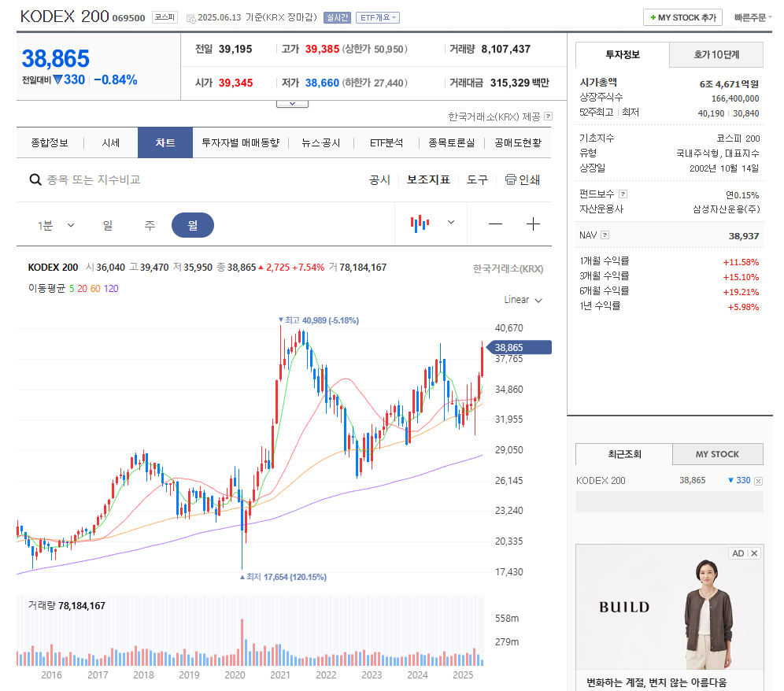Screen dimensions: 784x691
Task: Click 삼성자산운용(주) value
Action: pos(726,209)
